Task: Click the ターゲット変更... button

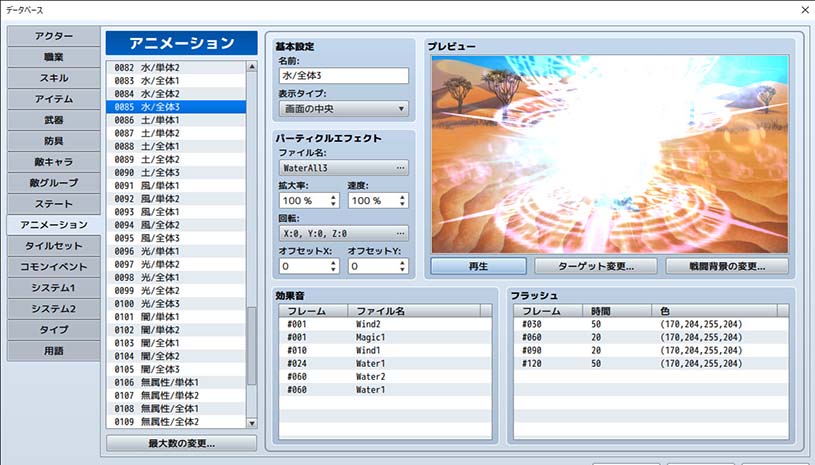Action: pos(595,266)
